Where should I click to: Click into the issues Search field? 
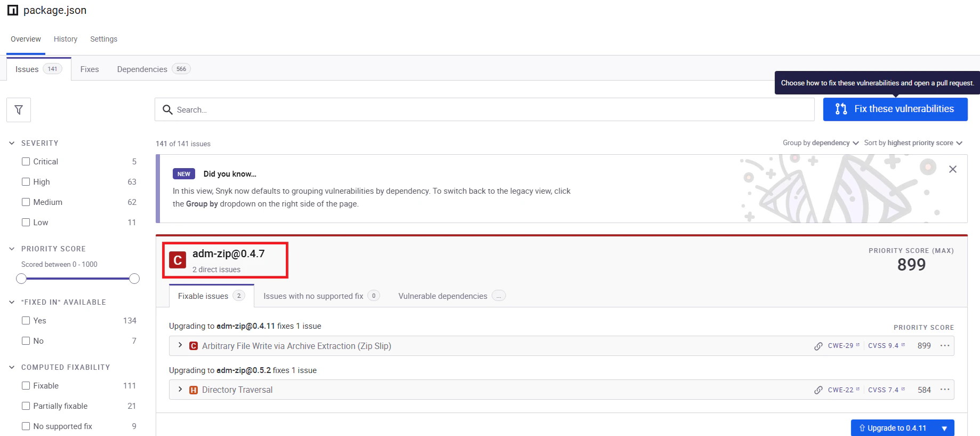(485, 109)
